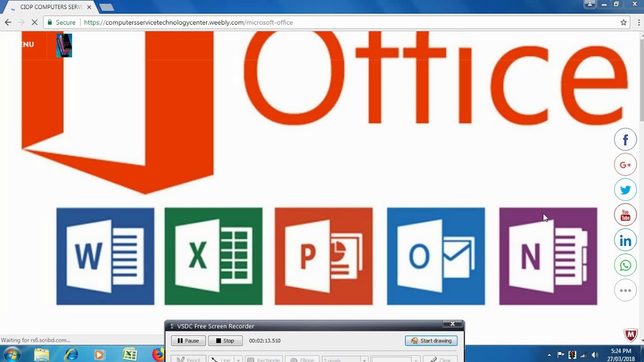Click the volume speaker tray icon
This screenshot has height=362, width=644.
click(x=595, y=355)
